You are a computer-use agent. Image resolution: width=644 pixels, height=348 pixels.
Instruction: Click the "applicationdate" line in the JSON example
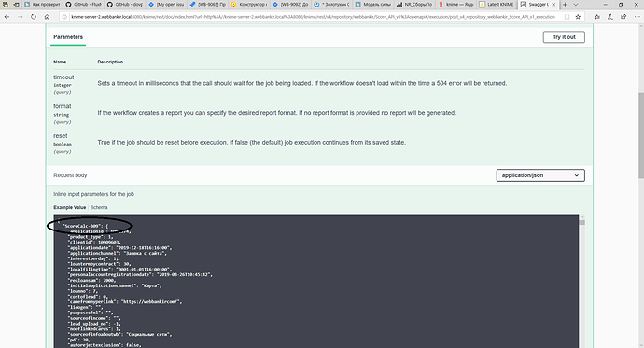[119, 248]
